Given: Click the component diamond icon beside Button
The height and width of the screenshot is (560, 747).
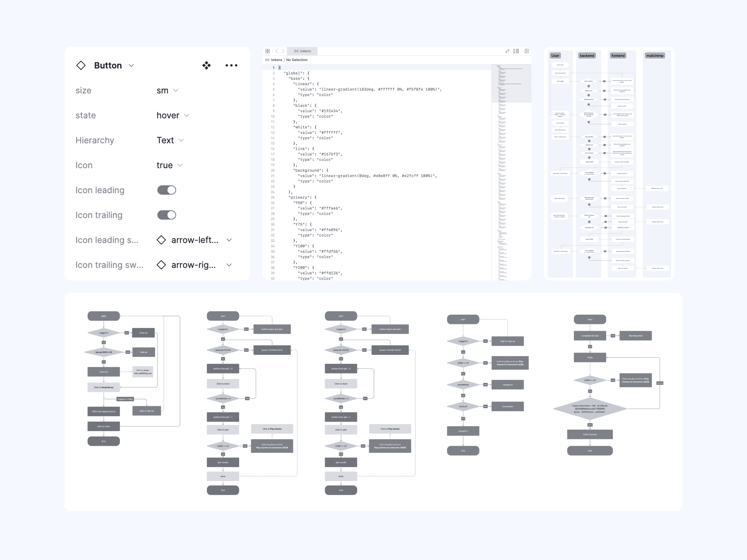Looking at the screenshot, I should (x=81, y=66).
